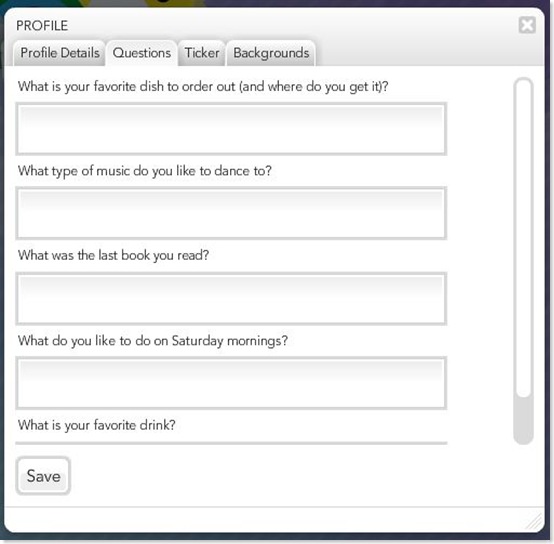Viewport: 554px width, 544px height.
Task: Select the Questions tab
Action: point(142,53)
